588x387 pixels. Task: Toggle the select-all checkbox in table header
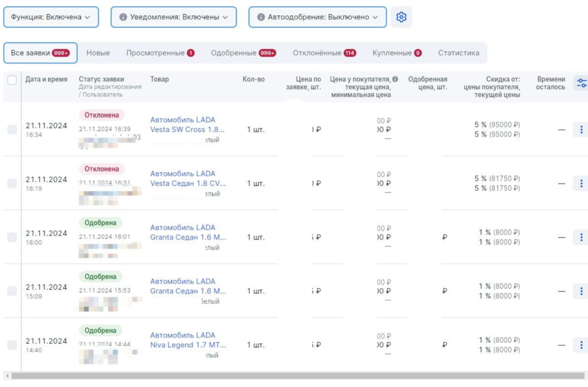(12, 80)
